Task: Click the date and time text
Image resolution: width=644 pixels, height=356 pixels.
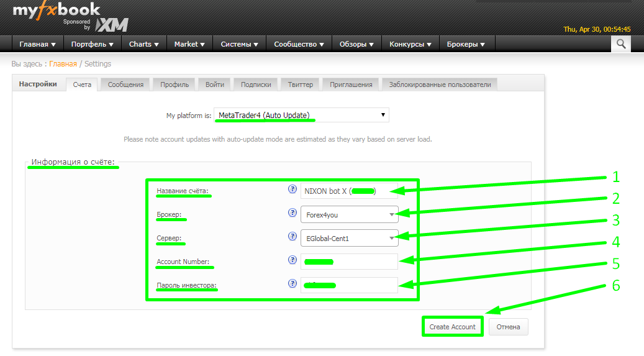Action: (597, 29)
